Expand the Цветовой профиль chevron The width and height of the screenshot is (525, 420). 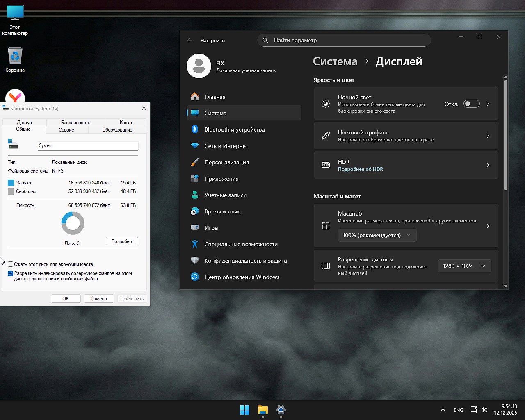click(x=488, y=136)
